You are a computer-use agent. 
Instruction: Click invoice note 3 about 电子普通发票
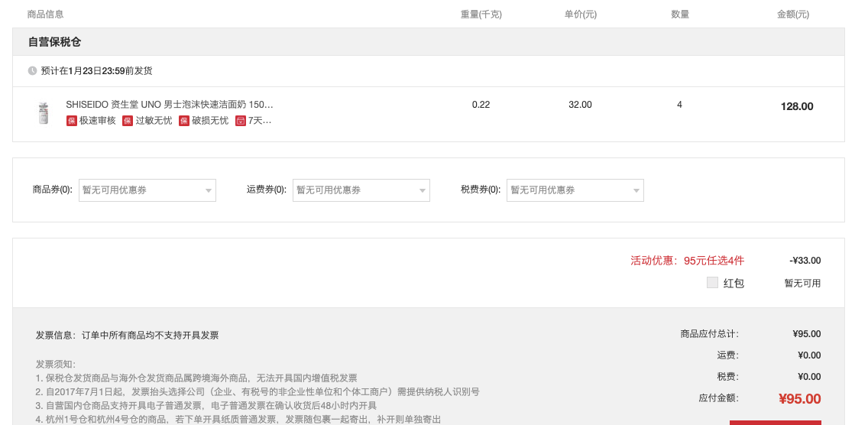206,406
